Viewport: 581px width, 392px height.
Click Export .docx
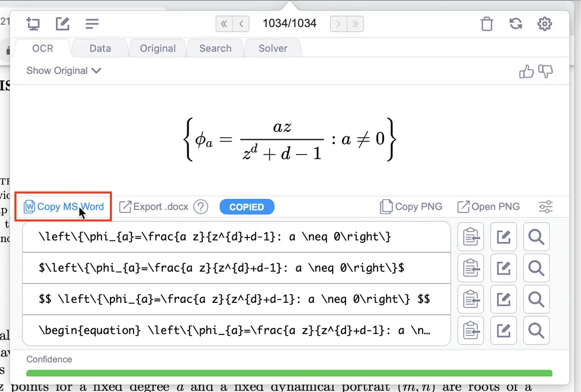click(x=154, y=206)
